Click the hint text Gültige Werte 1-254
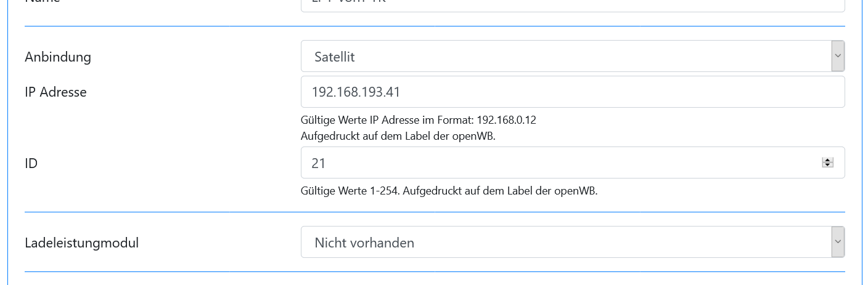 pyautogui.click(x=449, y=190)
